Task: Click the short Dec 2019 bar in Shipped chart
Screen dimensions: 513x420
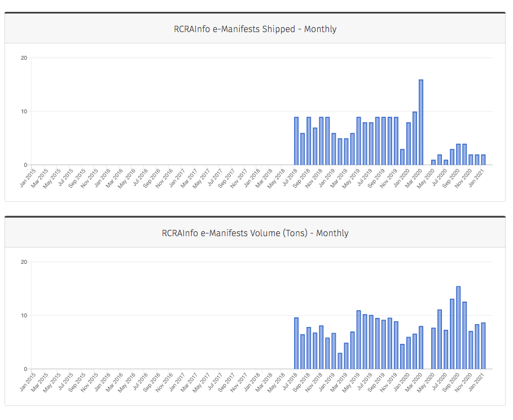Action: pos(402,157)
